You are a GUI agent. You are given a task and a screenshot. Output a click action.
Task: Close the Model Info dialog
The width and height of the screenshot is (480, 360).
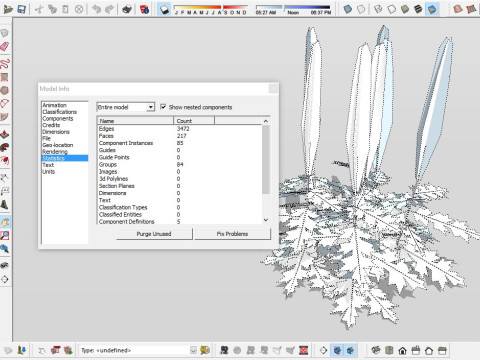coord(273,89)
